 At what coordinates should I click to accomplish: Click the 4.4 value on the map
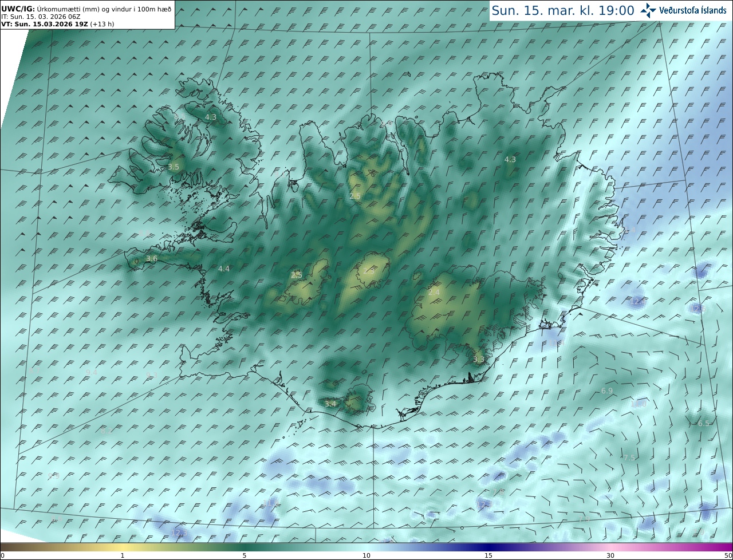[x=224, y=269]
